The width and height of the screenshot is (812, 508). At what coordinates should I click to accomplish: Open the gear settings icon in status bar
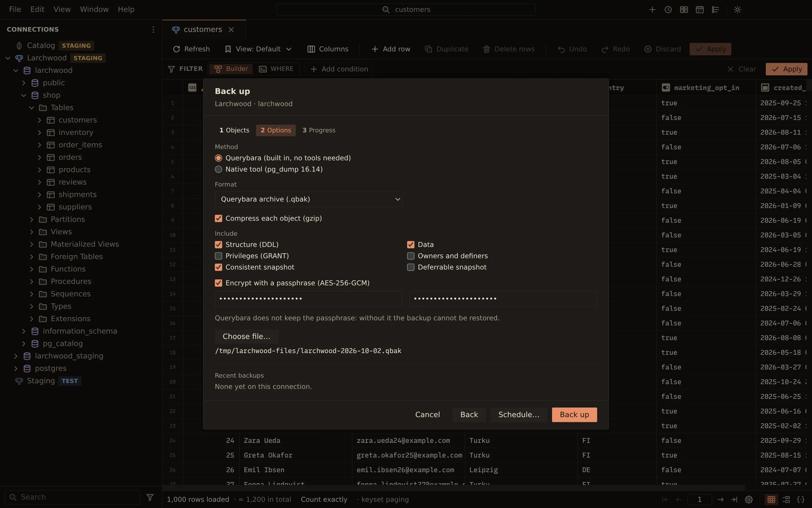(x=749, y=499)
